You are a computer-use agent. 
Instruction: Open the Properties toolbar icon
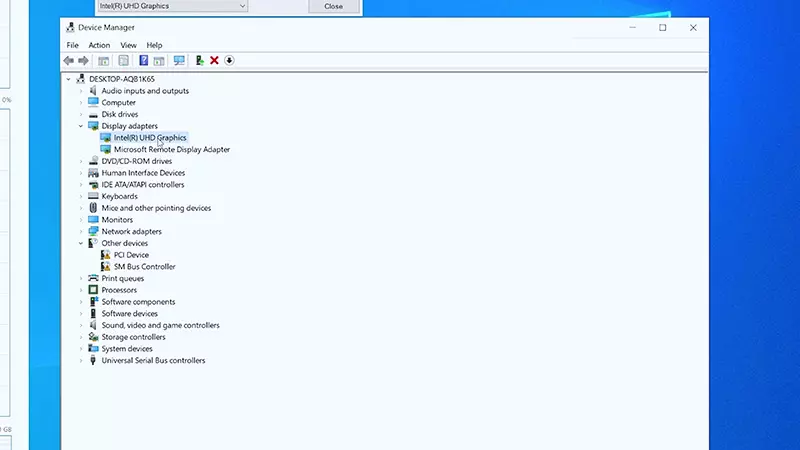coord(123,61)
